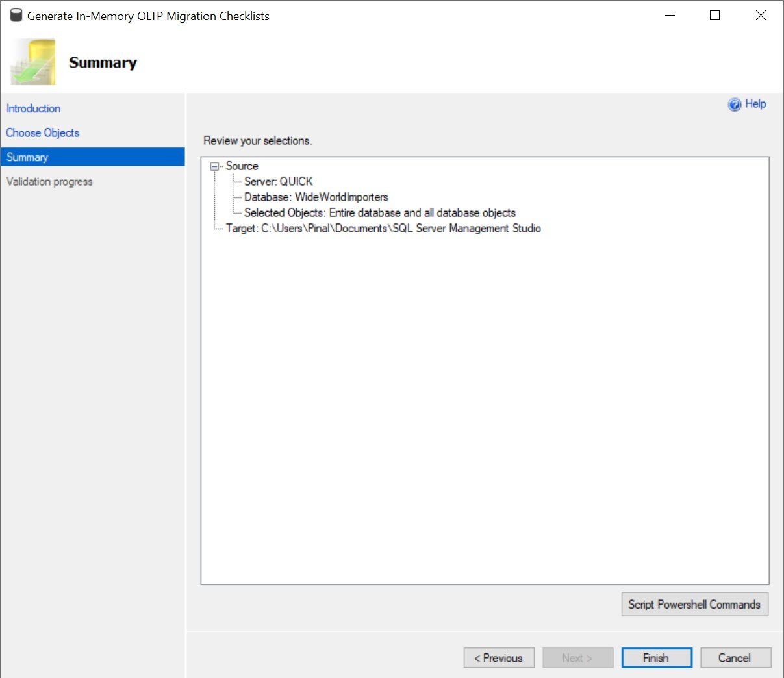Click the wizard window title text
Viewport: 784px width, 678px height.
[148, 16]
